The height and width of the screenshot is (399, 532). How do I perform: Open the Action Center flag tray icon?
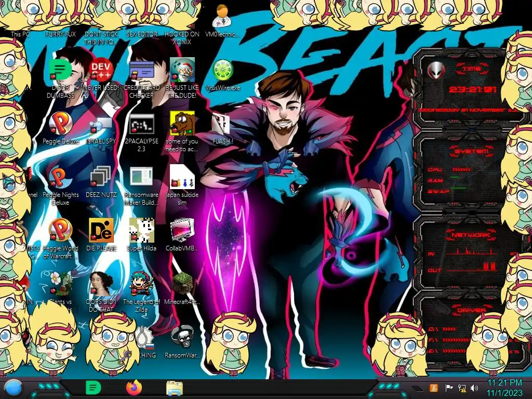tap(449, 388)
